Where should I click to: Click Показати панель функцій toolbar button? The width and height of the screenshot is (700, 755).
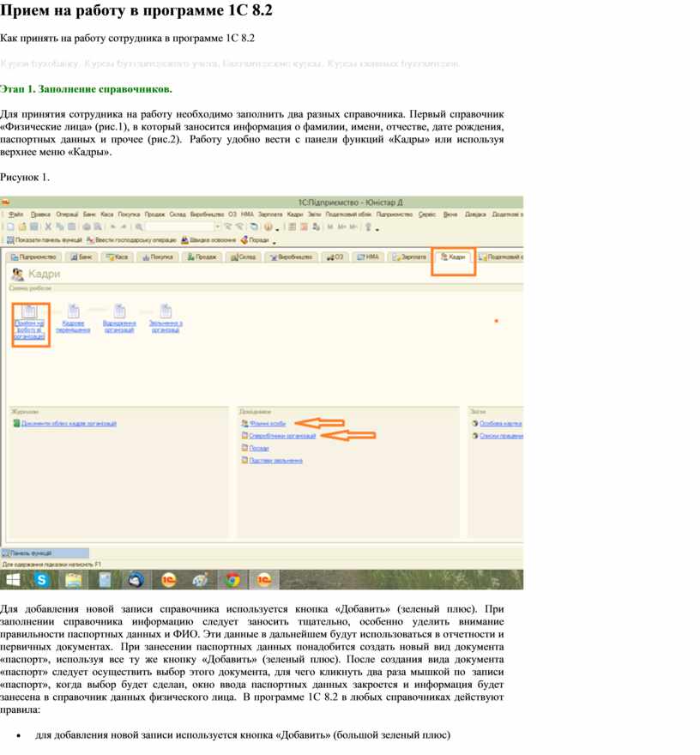pyautogui.click(x=45, y=239)
